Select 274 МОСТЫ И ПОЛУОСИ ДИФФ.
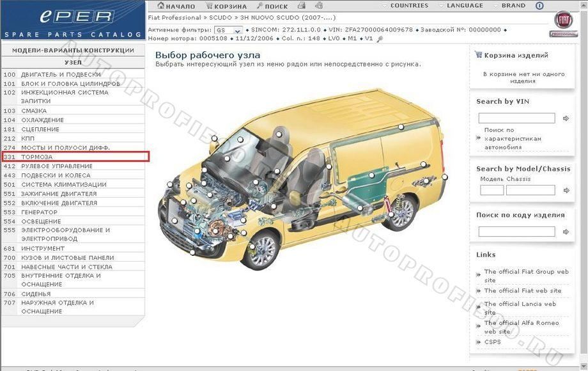The height and width of the screenshot is (371, 588). (73, 148)
